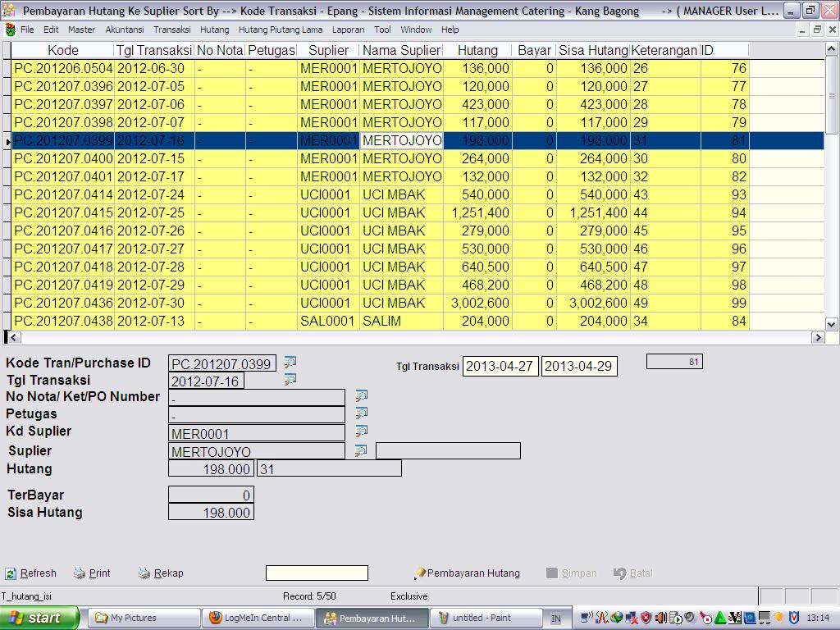
Task: Select row PC.201207.0415 in the grid
Action: pos(63,212)
